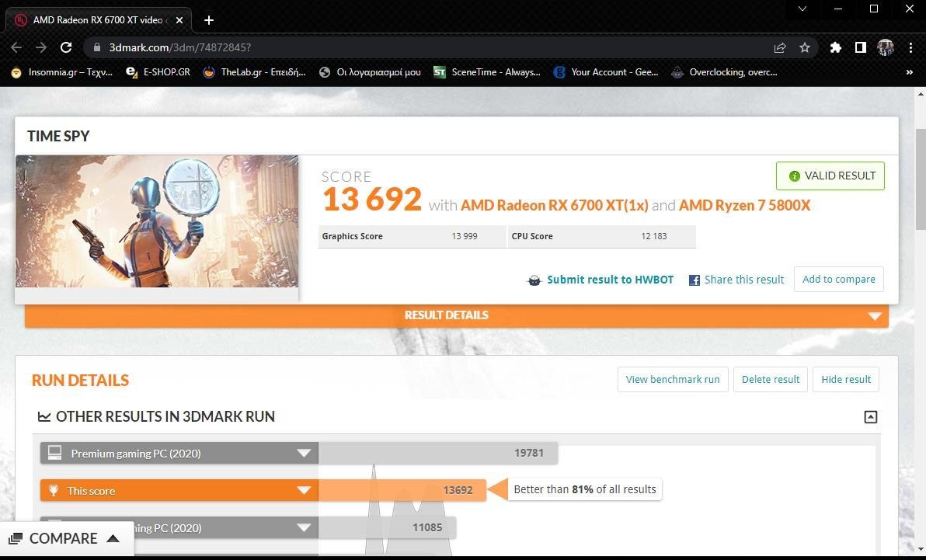Viewport: 926px width, 560px height.
Task: Toggle the browser side panel
Action: pos(861,47)
